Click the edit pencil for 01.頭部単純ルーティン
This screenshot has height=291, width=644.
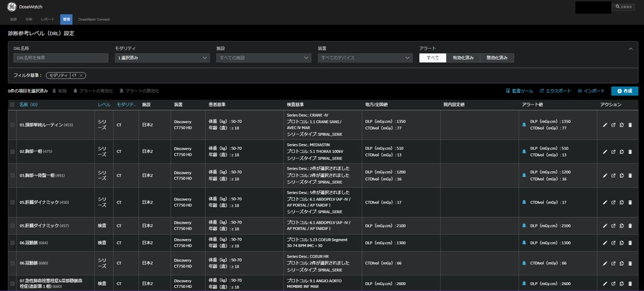point(605,125)
